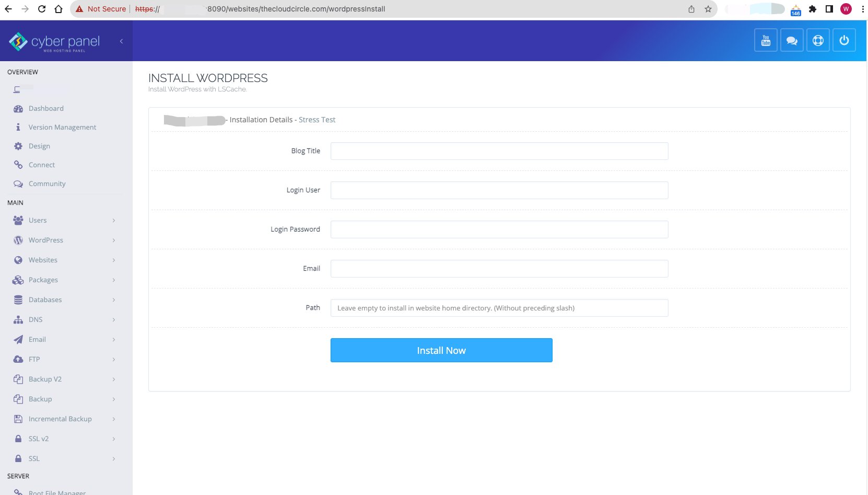
Task: Click the browser profile avatar W
Action: [846, 9]
